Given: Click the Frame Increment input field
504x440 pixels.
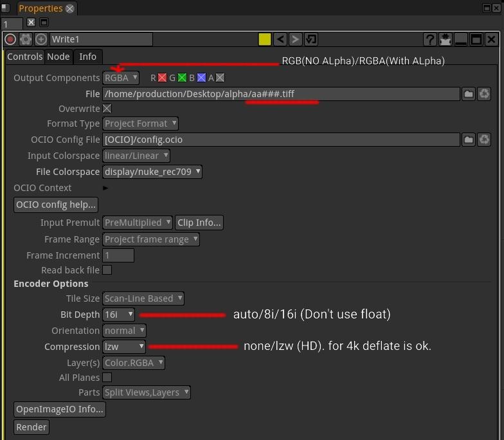Looking at the screenshot, I should pyautogui.click(x=118, y=255).
